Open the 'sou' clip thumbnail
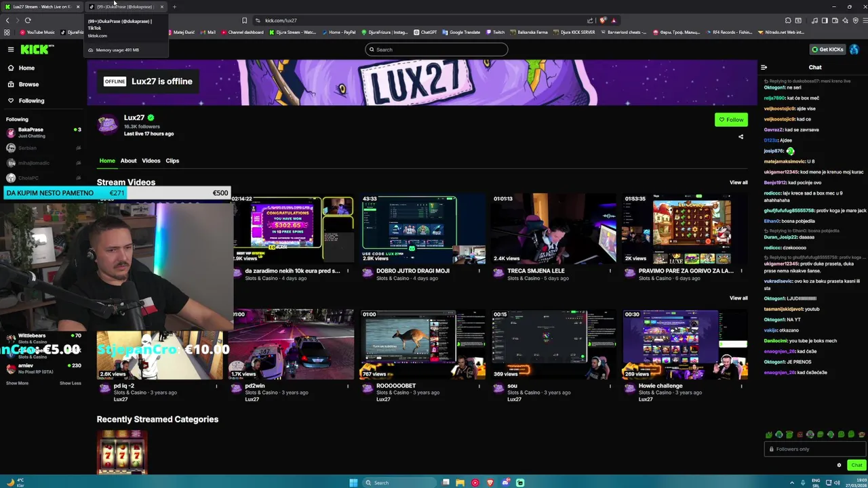 click(555, 344)
